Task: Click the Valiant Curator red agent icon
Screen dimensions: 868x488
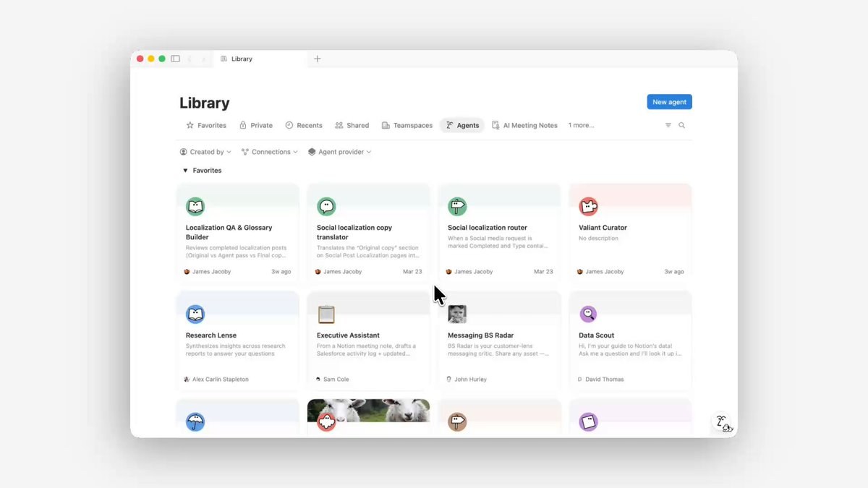Action: [588, 207]
